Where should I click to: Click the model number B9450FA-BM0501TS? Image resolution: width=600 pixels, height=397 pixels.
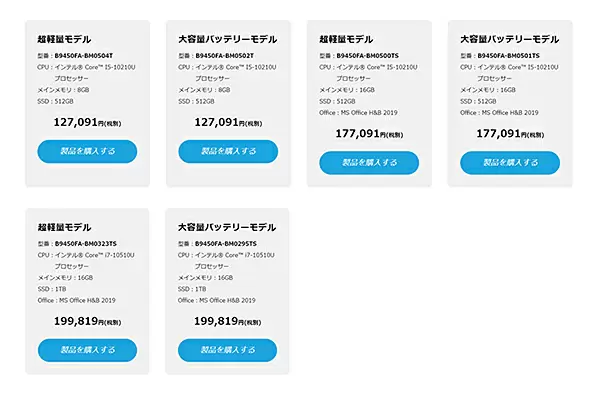click(509, 56)
